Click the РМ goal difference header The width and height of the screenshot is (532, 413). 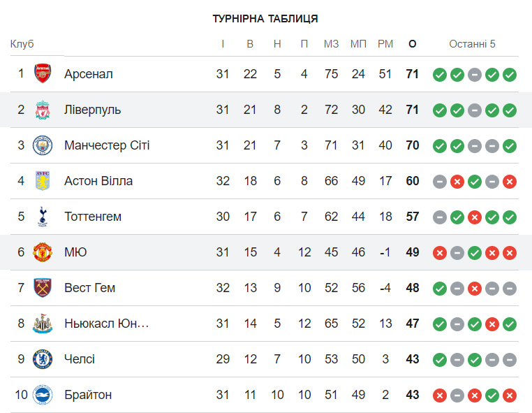tap(385, 44)
